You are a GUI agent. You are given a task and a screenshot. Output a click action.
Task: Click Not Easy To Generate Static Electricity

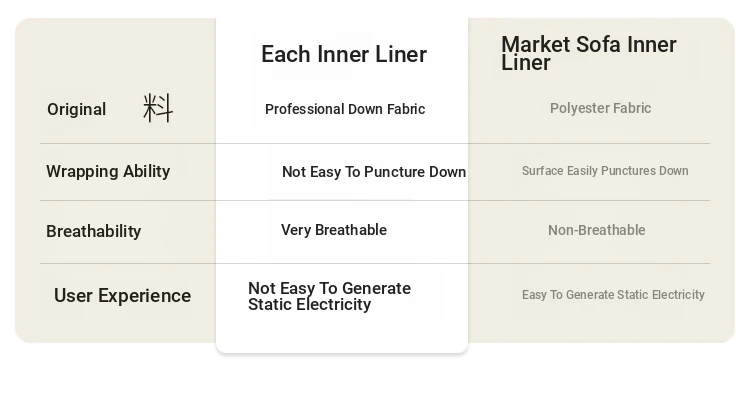[329, 296]
